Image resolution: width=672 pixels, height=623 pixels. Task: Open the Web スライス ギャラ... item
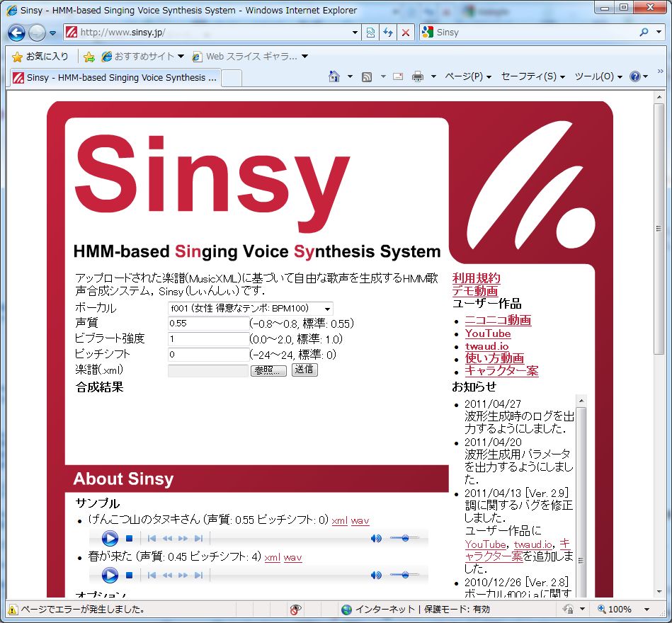(x=250, y=57)
